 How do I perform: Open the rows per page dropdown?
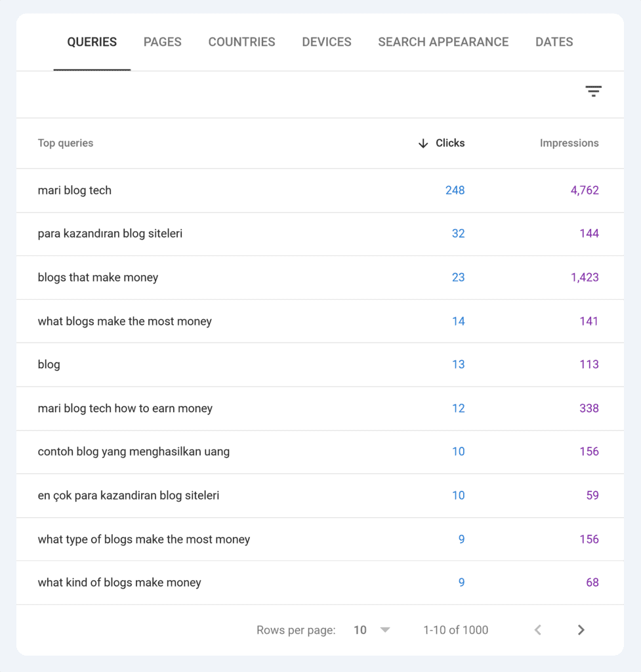pos(369,629)
